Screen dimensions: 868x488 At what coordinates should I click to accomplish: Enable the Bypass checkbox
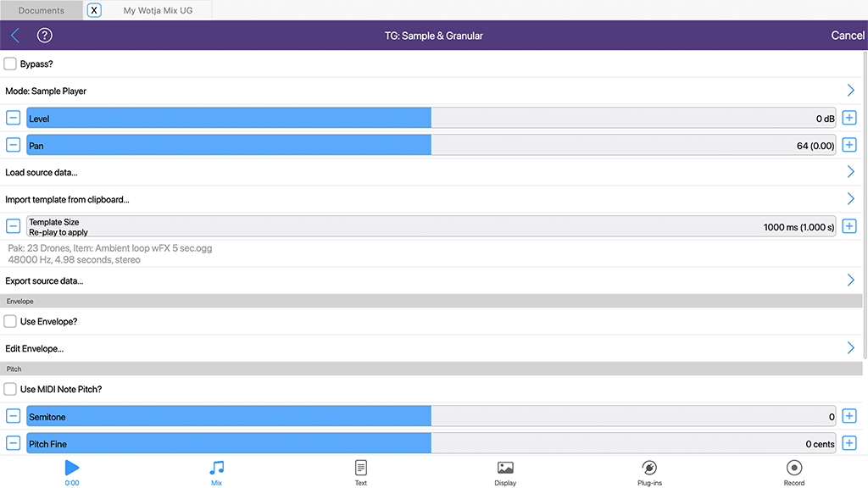click(x=10, y=64)
